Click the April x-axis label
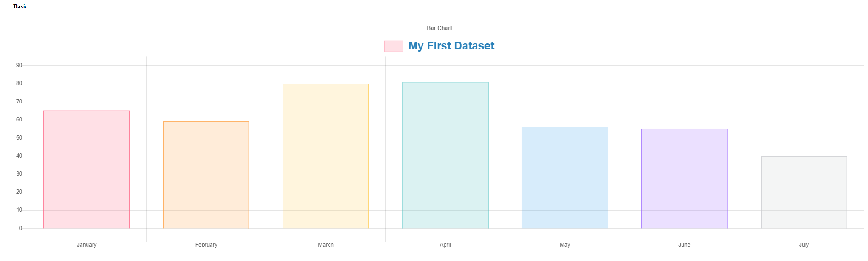 445,245
